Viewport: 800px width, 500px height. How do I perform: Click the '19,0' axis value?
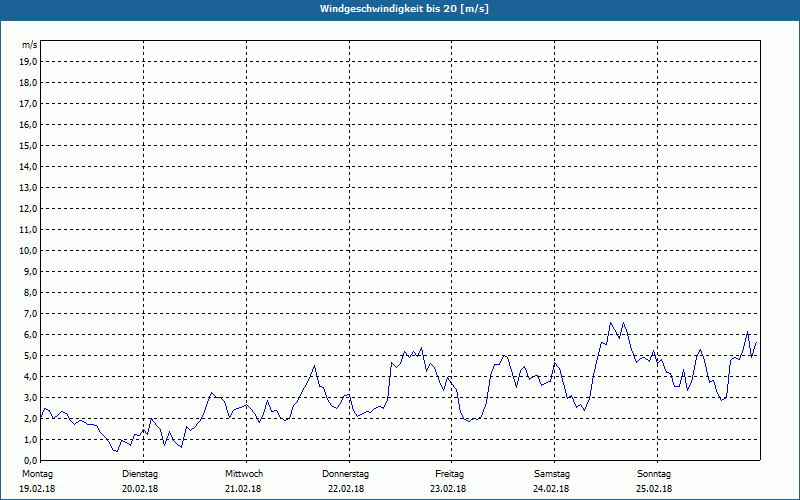click(28, 62)
